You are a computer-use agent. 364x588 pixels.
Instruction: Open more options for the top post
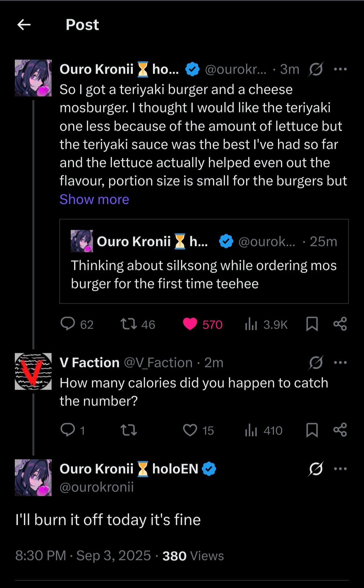340,69
